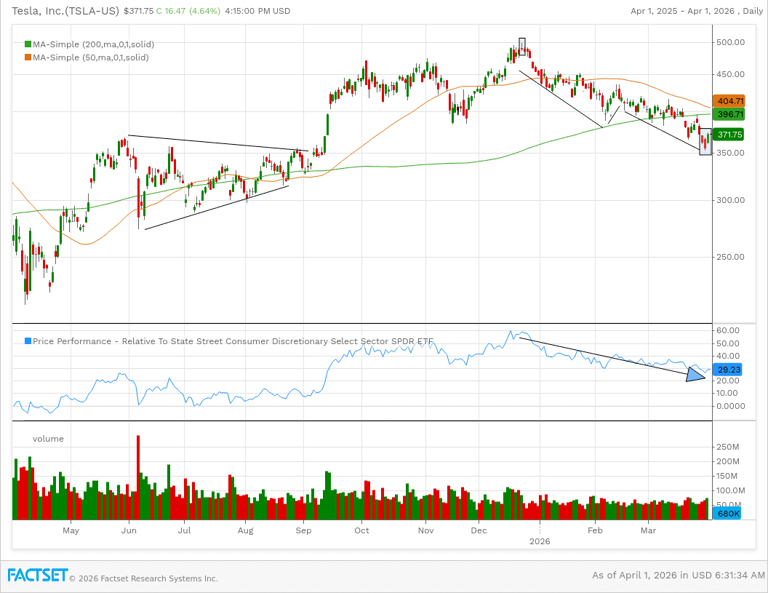
Task: Click the 680K volume tag
Action: [x=728, y=514]
